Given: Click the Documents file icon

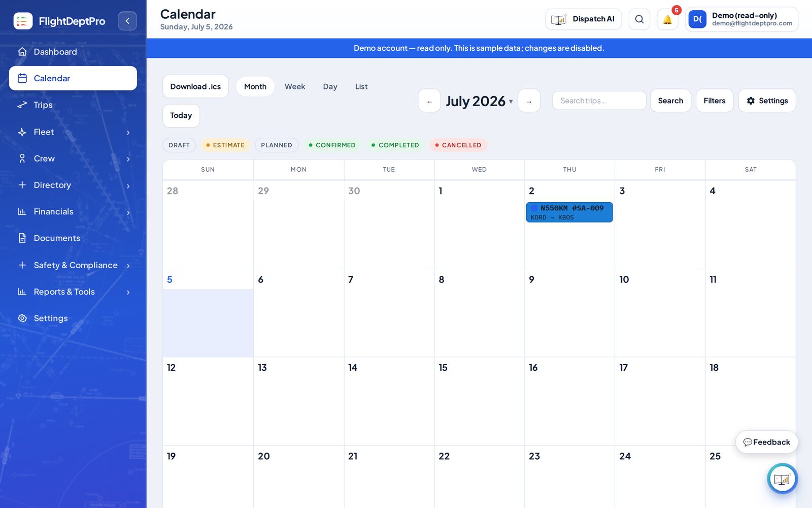Looking at the screenshot, I should [22, 238].
